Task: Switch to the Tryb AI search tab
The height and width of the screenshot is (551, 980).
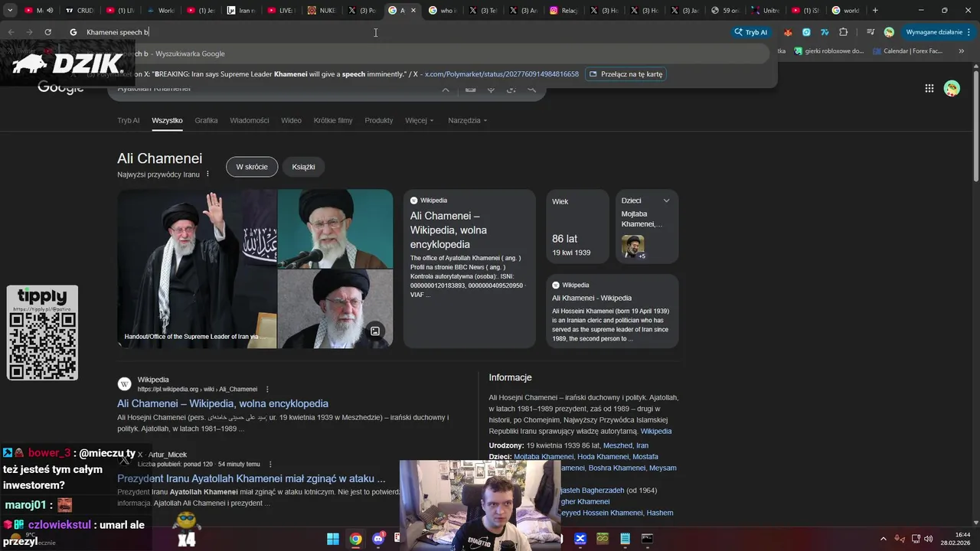Action: coord(128,120)
